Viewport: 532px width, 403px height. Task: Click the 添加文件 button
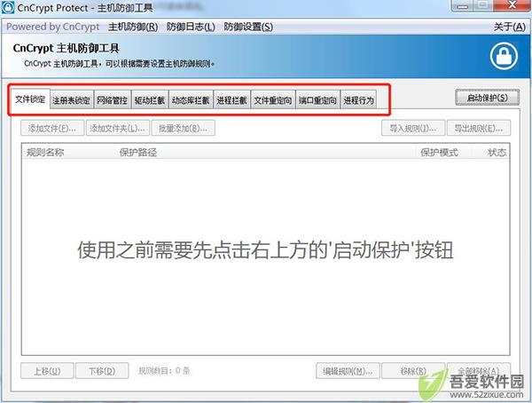coord(52,128)
